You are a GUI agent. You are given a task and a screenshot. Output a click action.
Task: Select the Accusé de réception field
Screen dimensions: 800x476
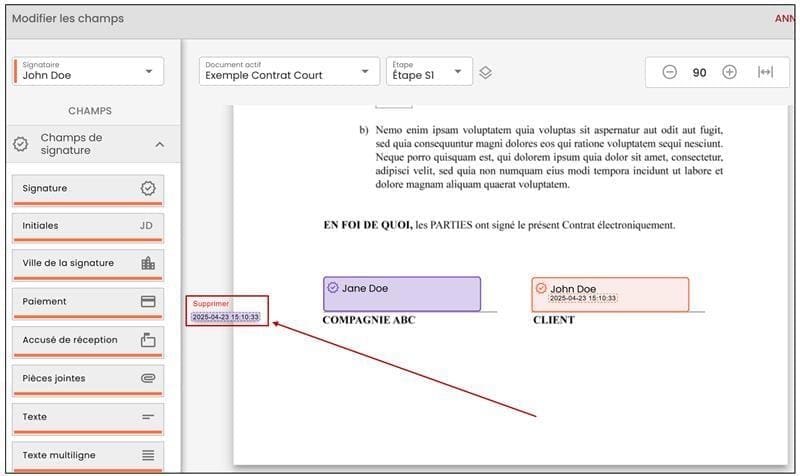click(x=88, y=340)
